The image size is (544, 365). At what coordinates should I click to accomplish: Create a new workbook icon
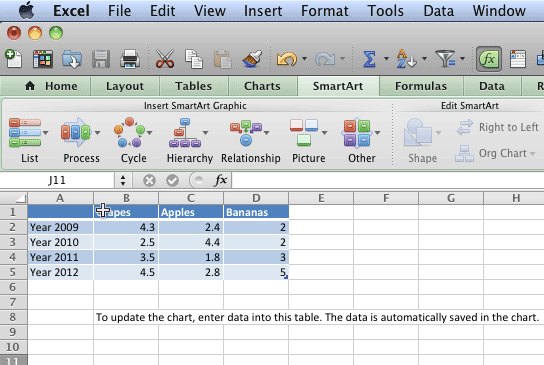(x=14, y=58)
